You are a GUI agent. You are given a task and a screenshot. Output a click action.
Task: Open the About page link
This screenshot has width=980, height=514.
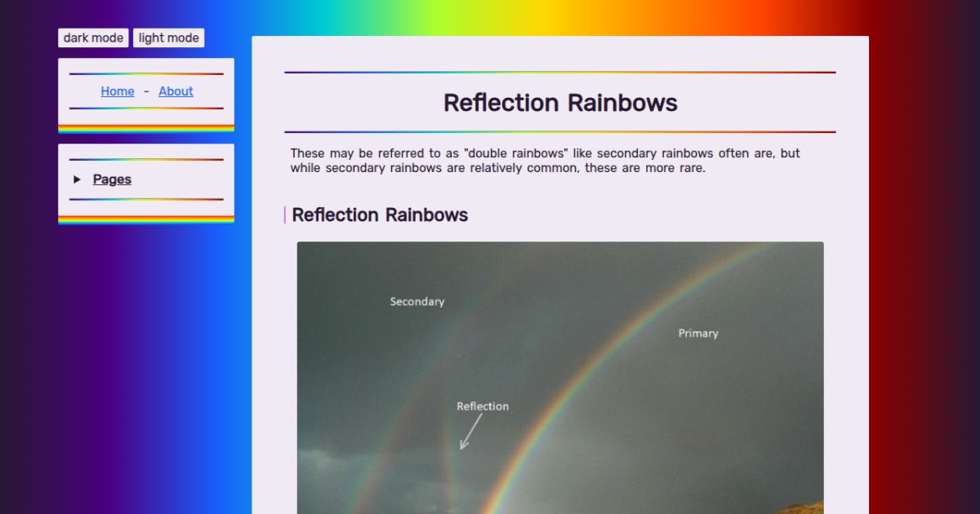point(176,91)
